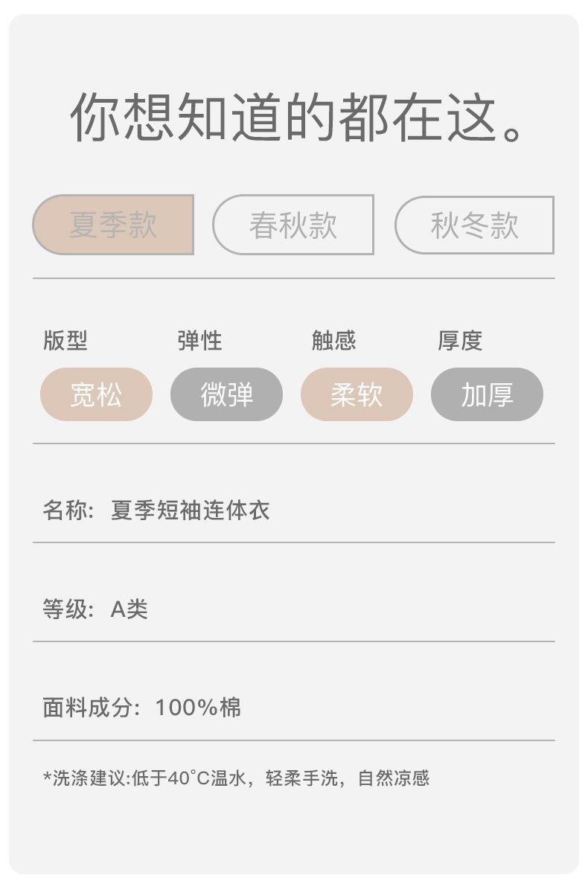Click the 触感 attribute label
Viewport: 588px width, 887px height.
pyautogui.click(x=333, y=341)
